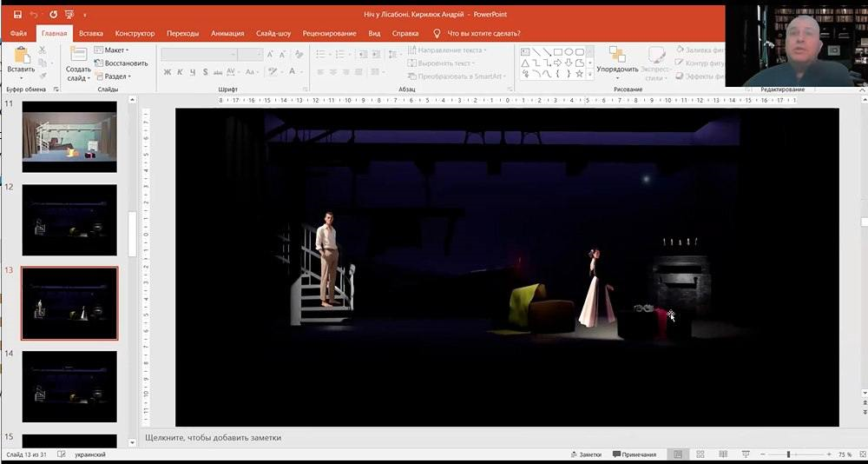Click the decrease font size icon
Image resolution: width=868 pixels, height=464 pixels.
[x=283, y=55]
